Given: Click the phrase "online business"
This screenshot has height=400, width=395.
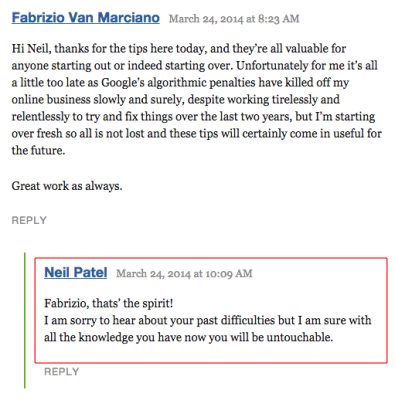Looking at the screenshot, I should (x=51, y=100).
